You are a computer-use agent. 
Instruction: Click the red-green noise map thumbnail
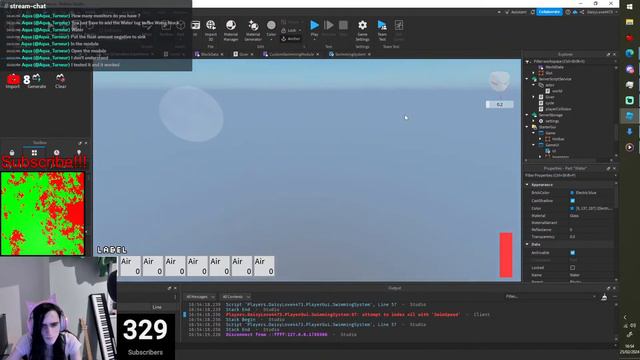pos(42,213)
